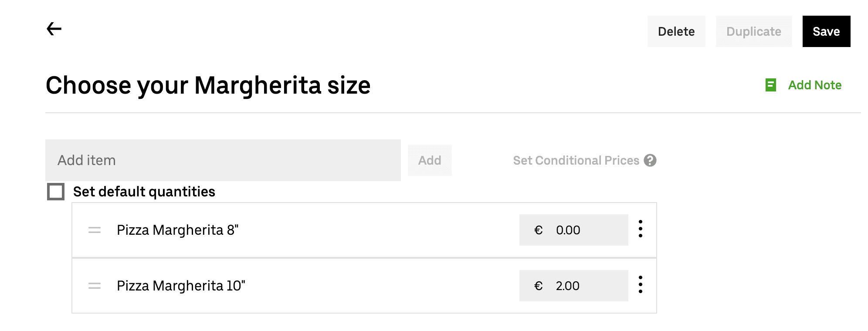Edit the 2.00 price for Pizza Margherita 10"
The height and width of the screenshot is (331, 868).
point(567,285)
